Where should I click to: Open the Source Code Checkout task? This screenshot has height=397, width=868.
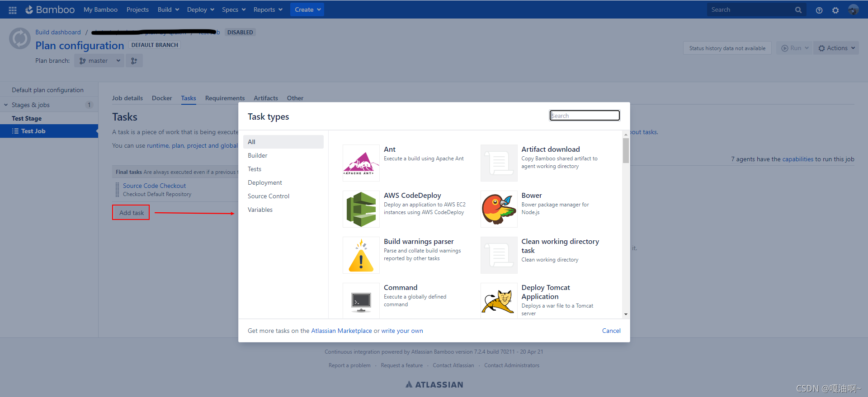coord(154,186)
